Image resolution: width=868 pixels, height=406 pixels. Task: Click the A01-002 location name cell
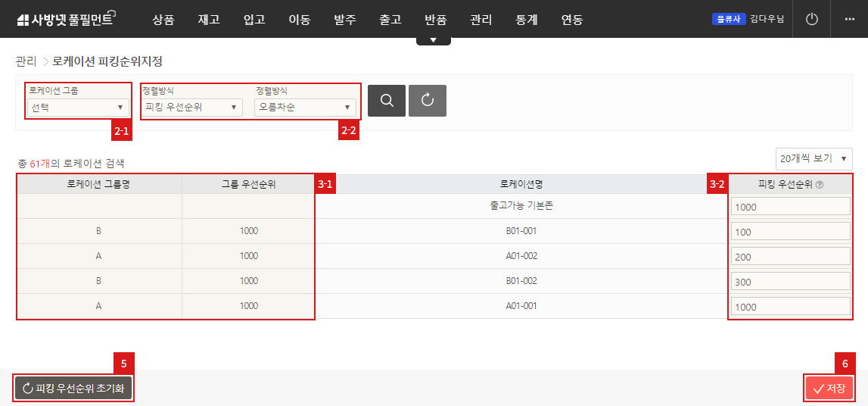tap(521, 256)
